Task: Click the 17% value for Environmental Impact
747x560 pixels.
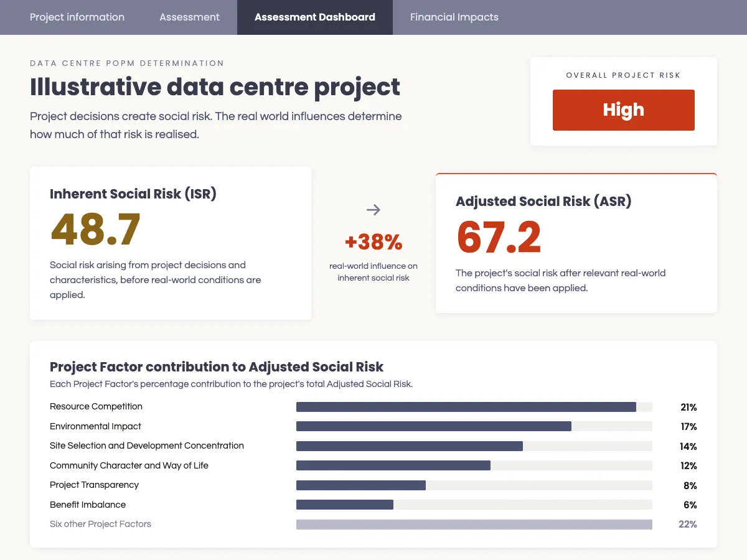Action: [x=688, y=427]
